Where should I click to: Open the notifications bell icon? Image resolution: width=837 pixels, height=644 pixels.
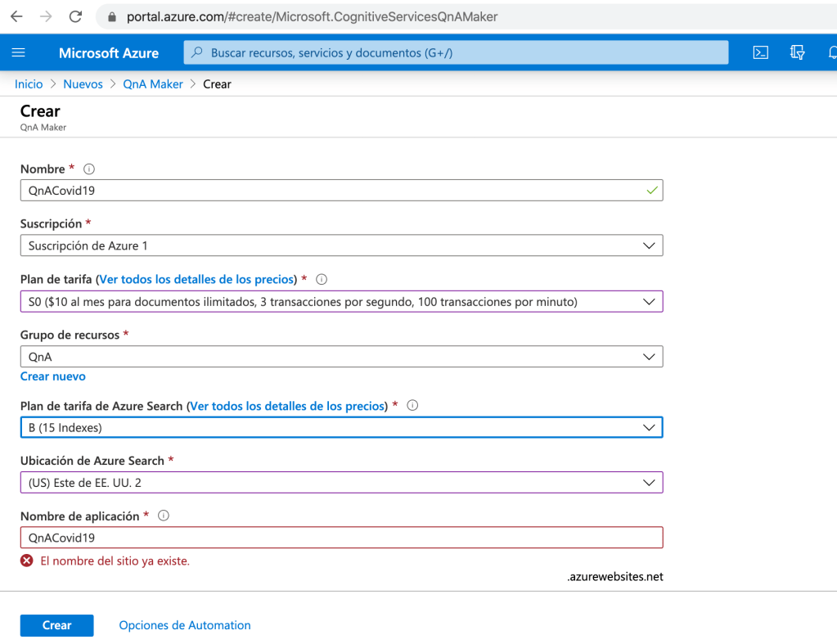[832, 52]
